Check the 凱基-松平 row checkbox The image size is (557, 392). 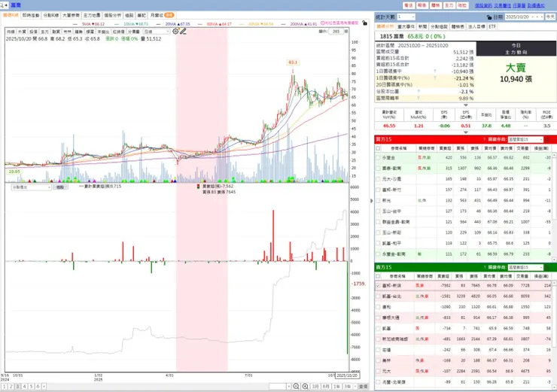[378, 243]
